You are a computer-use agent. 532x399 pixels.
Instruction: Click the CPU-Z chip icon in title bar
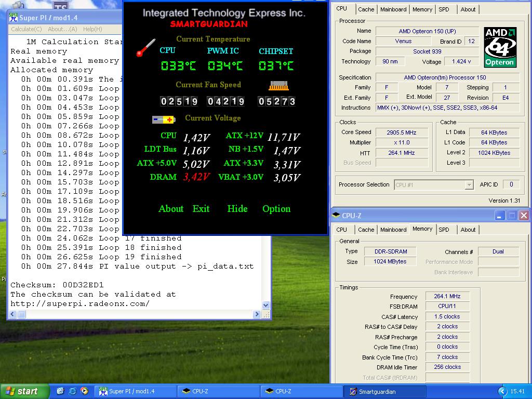pos(336,216)
